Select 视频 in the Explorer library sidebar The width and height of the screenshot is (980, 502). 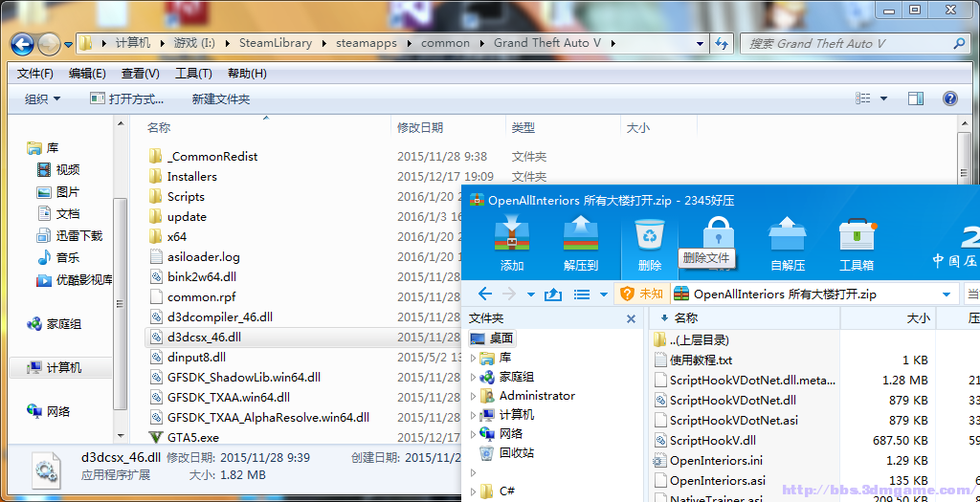tap(58, 170)
